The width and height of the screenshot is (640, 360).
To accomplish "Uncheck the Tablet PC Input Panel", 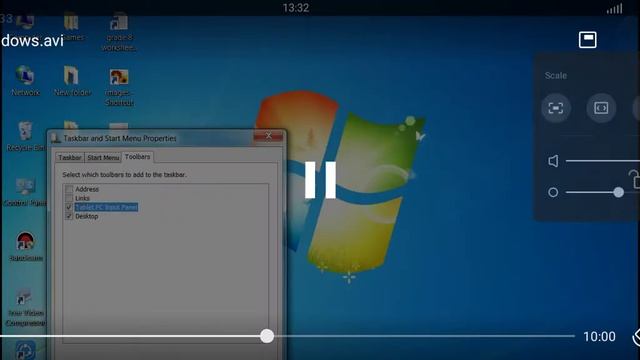I will (x=69, y=207).
